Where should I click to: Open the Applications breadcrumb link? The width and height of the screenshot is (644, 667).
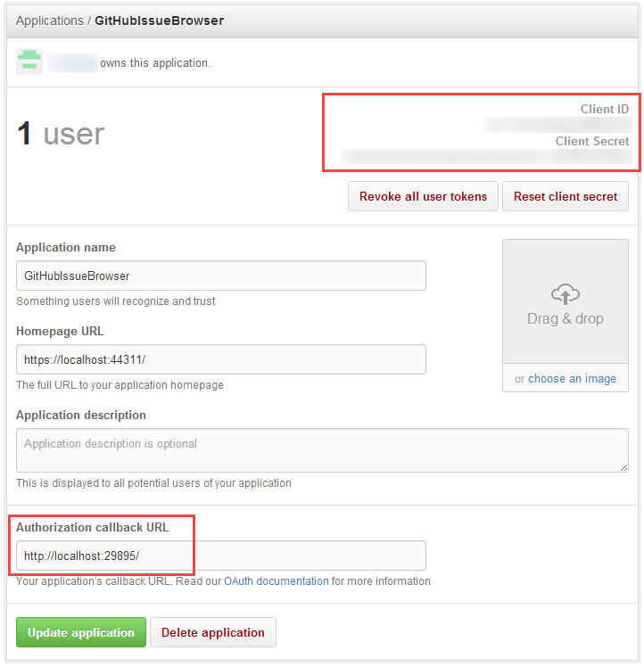point(50,21)
